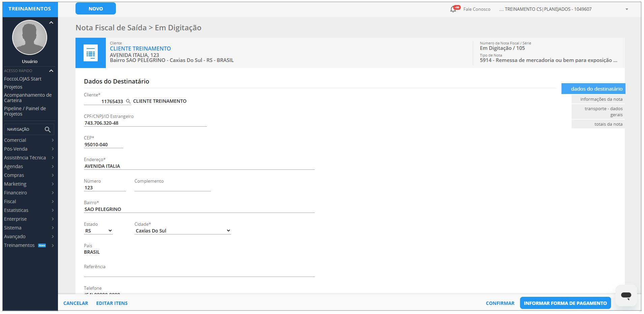The width and height of the screenshot is (644, 314).
Task: Expand the Marketing menu
Action: pyautogui.click(x=29, y=184)
